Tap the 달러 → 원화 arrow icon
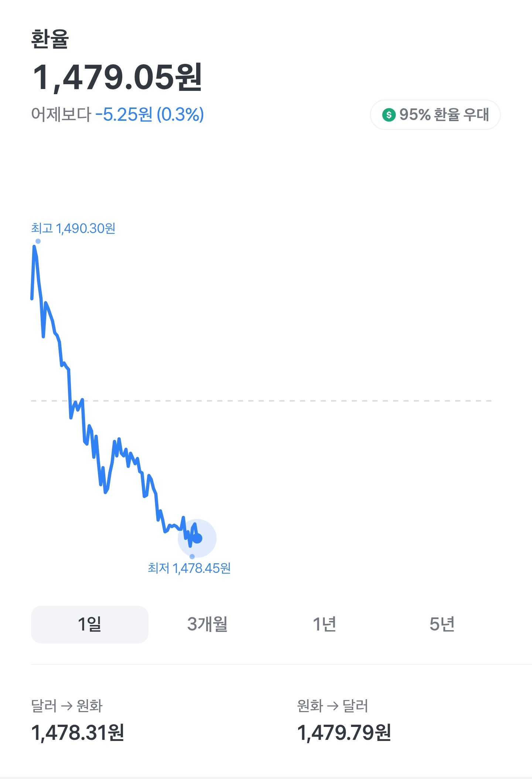Screen dimensions: 532x779 (66, 706)
